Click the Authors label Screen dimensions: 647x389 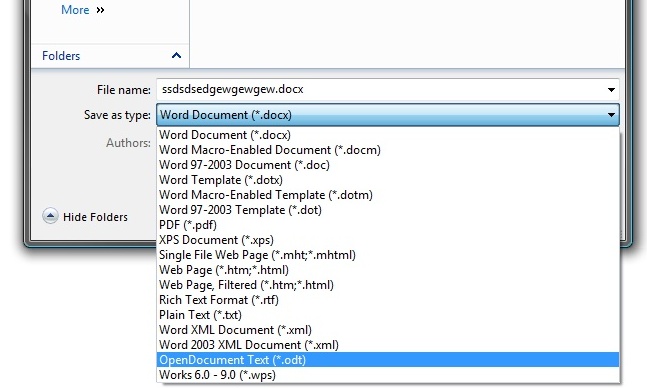tap(128, 143)
